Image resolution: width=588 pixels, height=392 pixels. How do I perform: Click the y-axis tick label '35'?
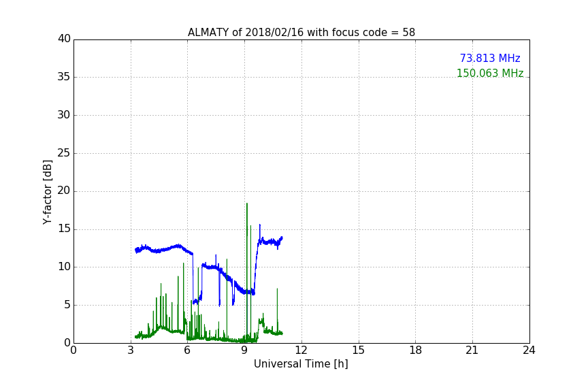point(64,77)
